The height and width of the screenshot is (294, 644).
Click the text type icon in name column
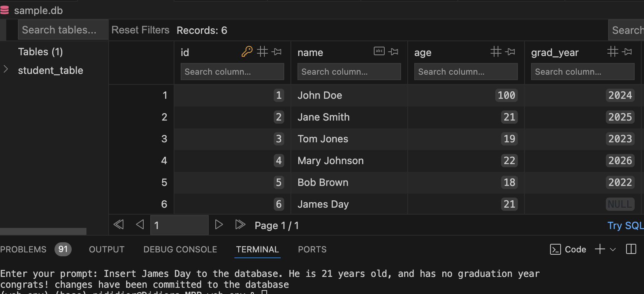379,51
